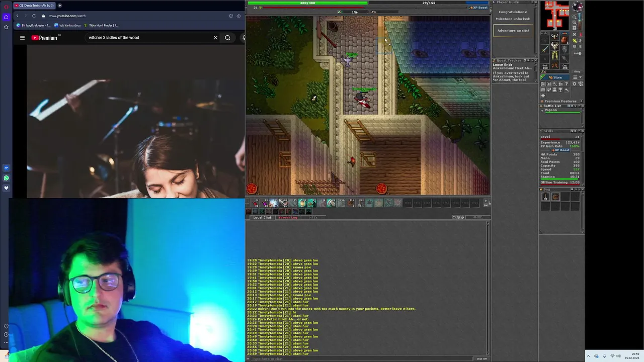Click the backpack equipment slot
Viewport: 644px width, 362px height.
565,40
